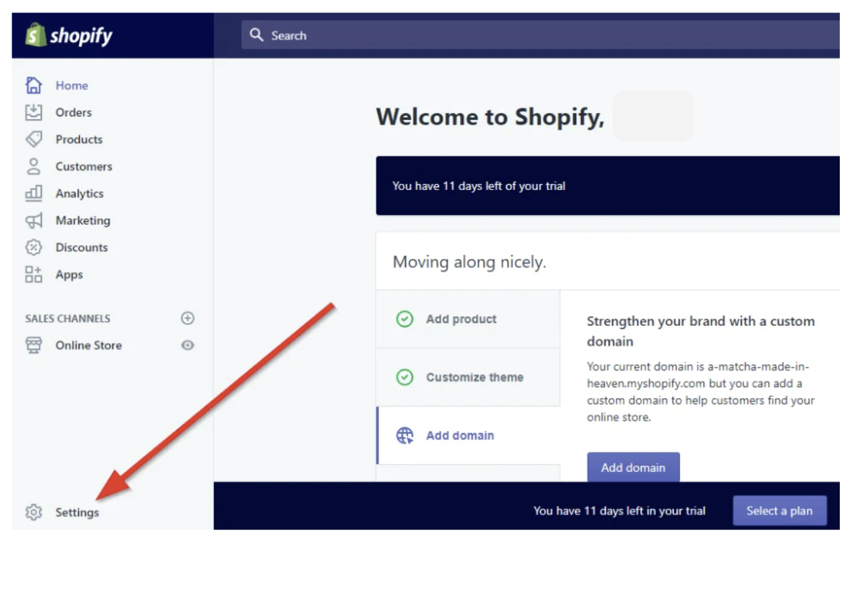Image resolution: width=868 pixels, height=593 pixels.
Task: Expand the Add domain setup step
Action: pos(460,435)
